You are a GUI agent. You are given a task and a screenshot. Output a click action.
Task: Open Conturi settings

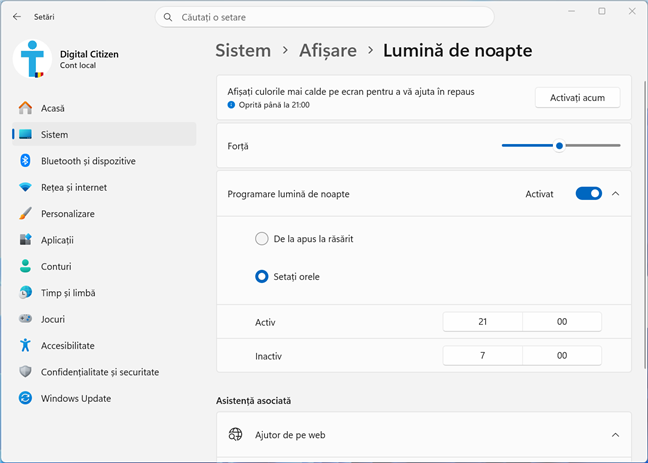click(x=104, y=266)
